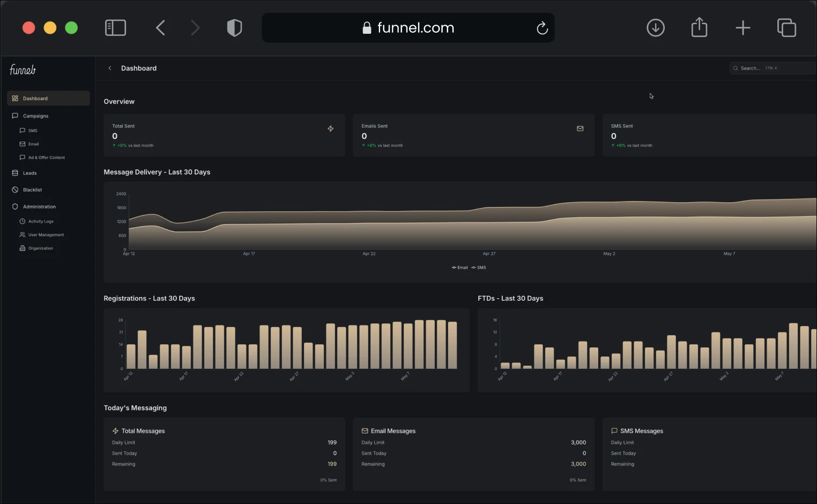Collapse sidebar using chevron beside Dashboard title
Screen dimensions: 817x504
[x=110, y=68]
